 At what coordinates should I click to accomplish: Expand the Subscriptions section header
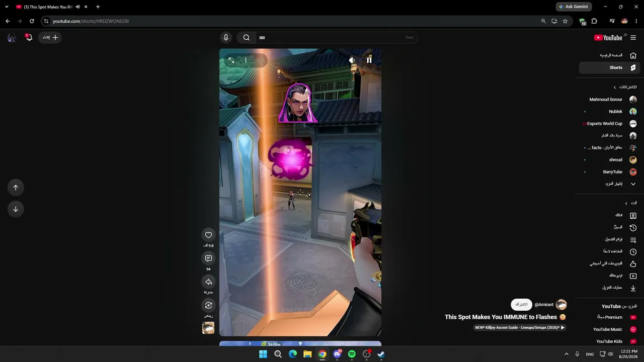[625, 87]
